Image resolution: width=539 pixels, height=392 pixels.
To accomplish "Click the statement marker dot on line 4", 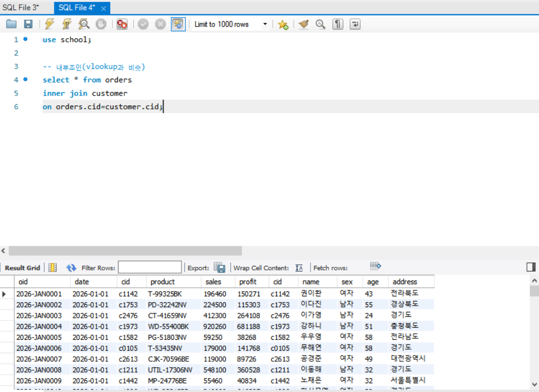I will pyautogui.click(x=26, y=79).
